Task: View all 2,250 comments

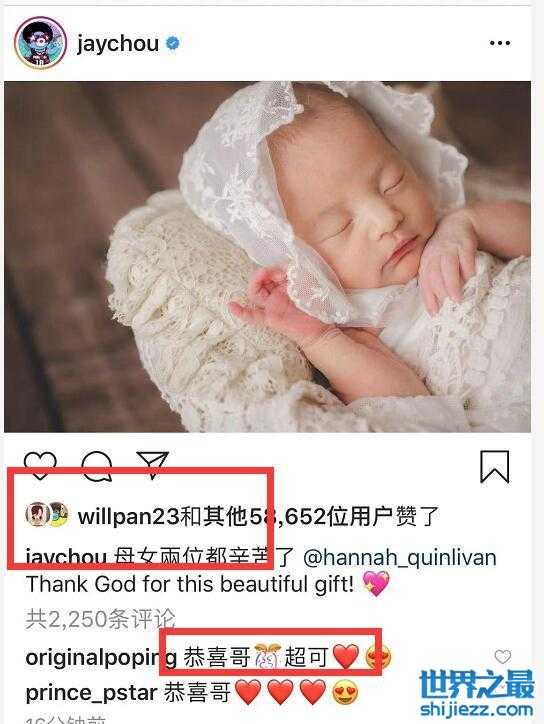Action: (101, 618)
